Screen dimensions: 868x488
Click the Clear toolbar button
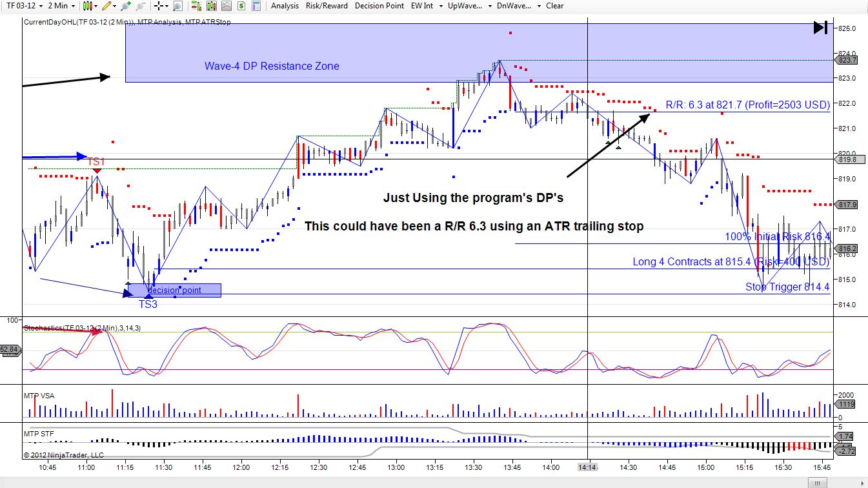coord(554,6)
